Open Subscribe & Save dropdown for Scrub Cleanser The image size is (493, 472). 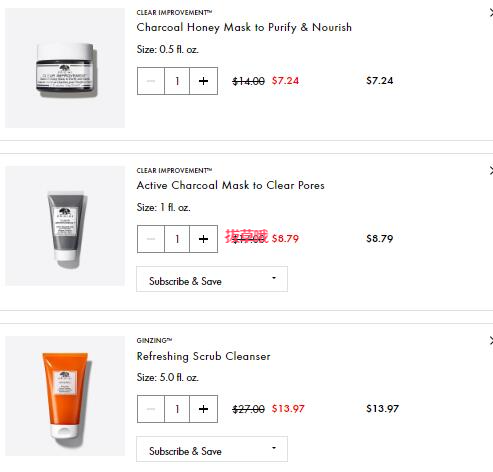coord(212,449)
